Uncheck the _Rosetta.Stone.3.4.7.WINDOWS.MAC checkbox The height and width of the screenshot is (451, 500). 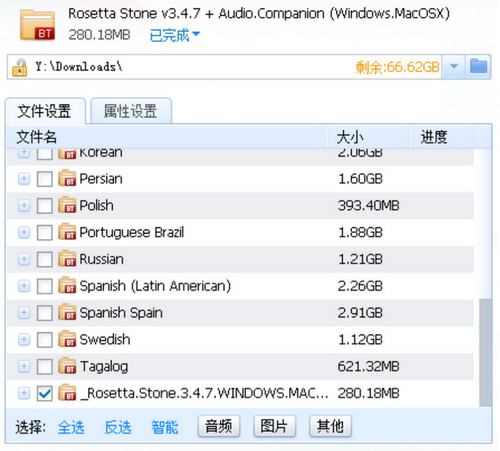coord(45,394)
